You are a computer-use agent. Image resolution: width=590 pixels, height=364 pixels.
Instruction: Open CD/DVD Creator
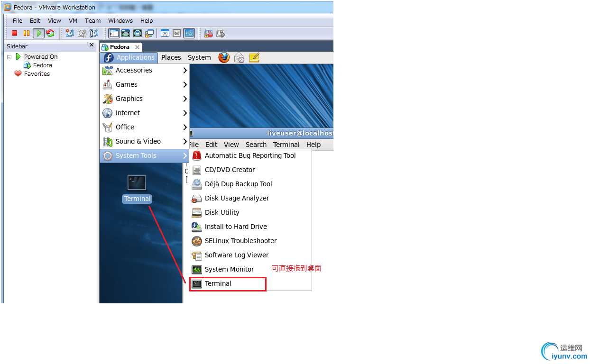[x=250, y=170]
